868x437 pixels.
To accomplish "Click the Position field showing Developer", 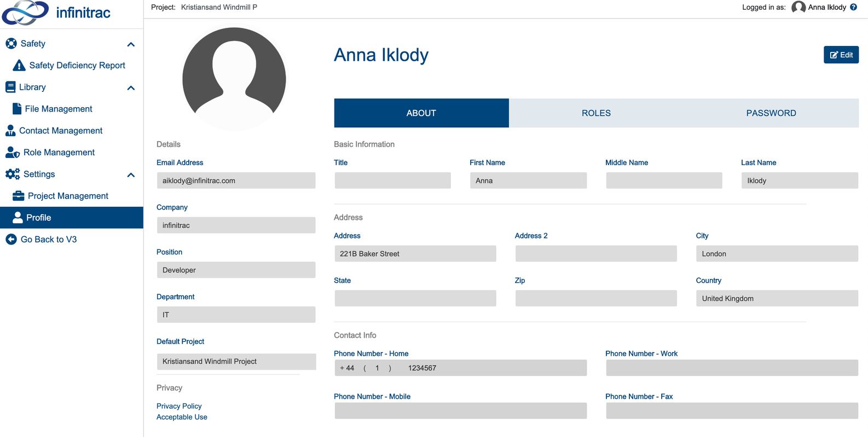I will [x=236, y=270].
